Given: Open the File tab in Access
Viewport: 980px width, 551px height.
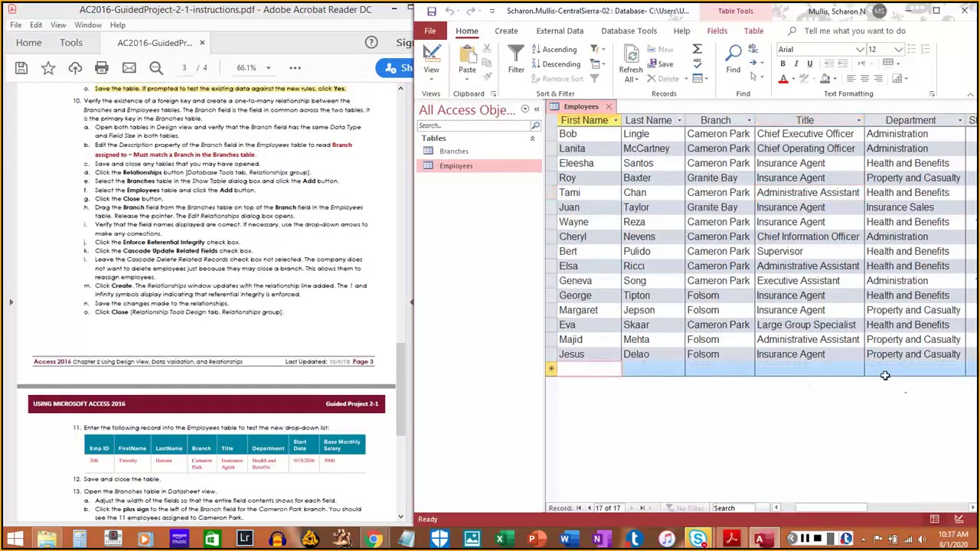Looking at the screenshot, I should [430, 31].
